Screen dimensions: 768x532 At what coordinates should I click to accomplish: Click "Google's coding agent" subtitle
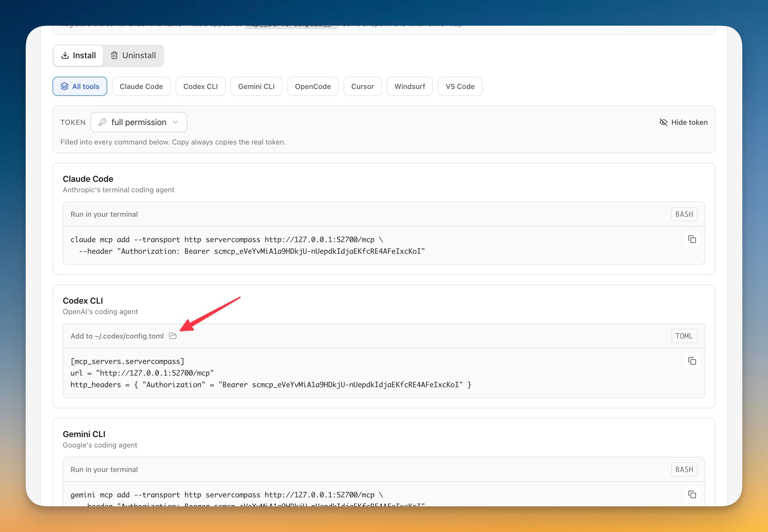100,445
